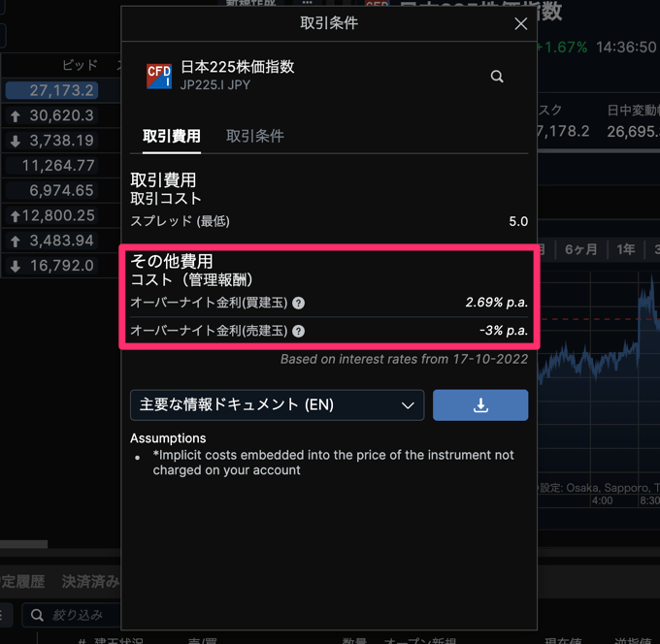
Task: Click the horizontal scrollbar under watchlist
Action: coord(23,544)
